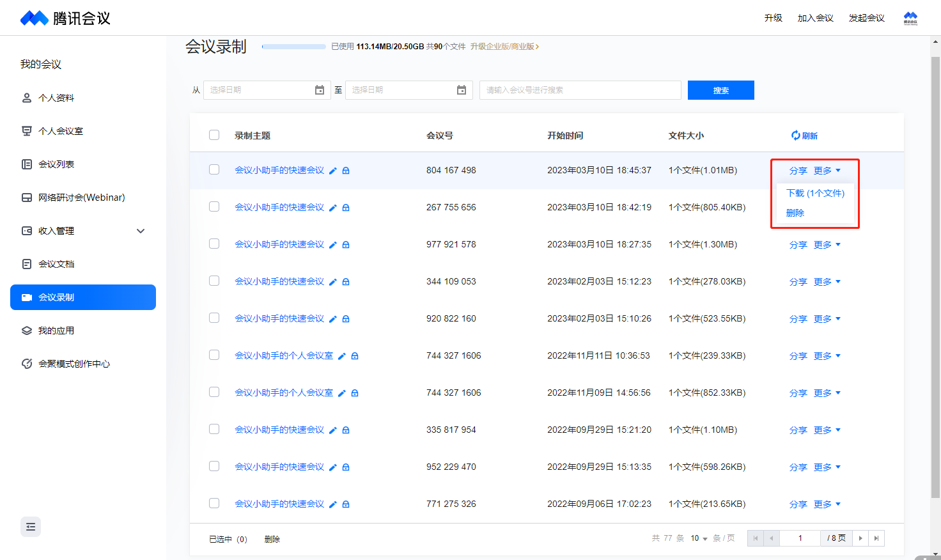Viewport: 941px width, 560px height.
Task: Click the Tencent Meeting logo
Action: (x=65, y=18)
